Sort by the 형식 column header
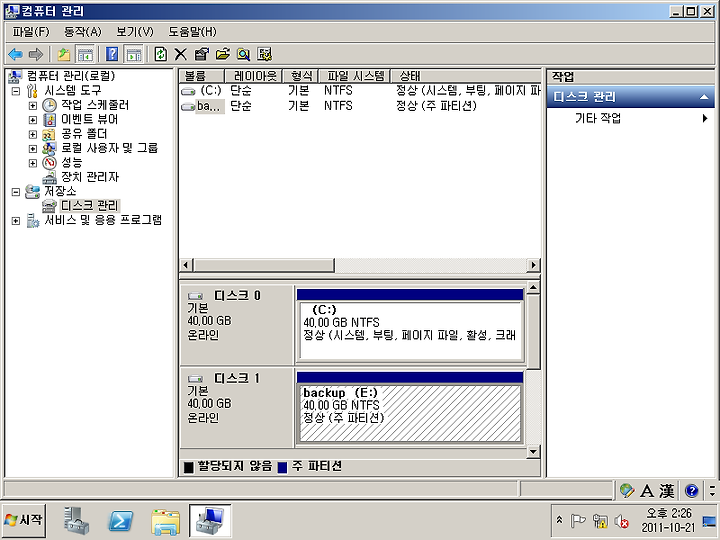This screenshot has height=540, width=720. (x=301, y=76)
